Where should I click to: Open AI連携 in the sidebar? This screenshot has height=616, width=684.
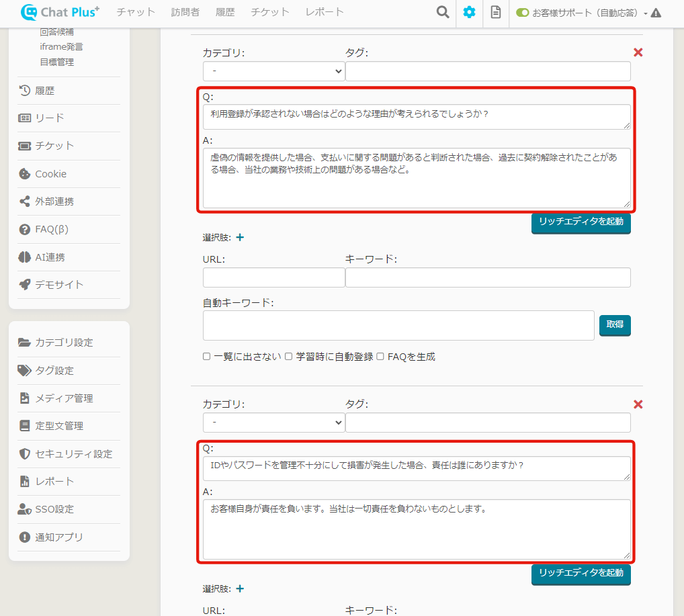coord(50,257)
